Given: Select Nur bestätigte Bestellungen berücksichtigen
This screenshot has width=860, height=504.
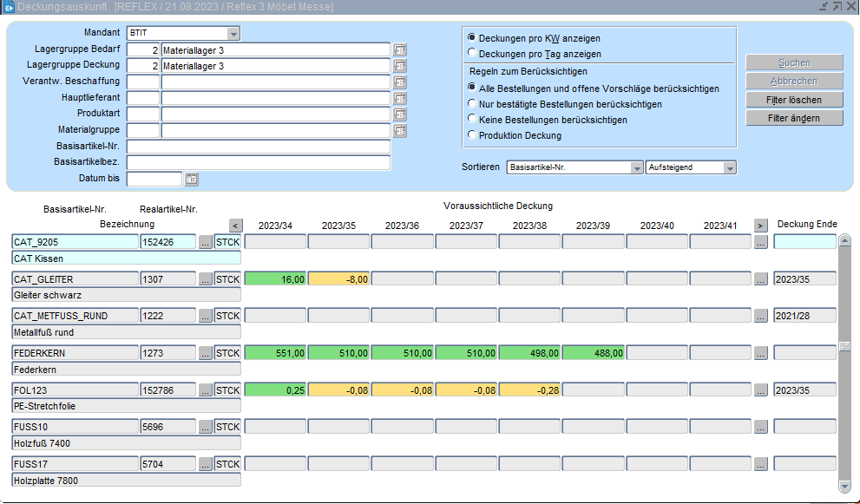Looking at the screenshot, I should coord(471,104).
